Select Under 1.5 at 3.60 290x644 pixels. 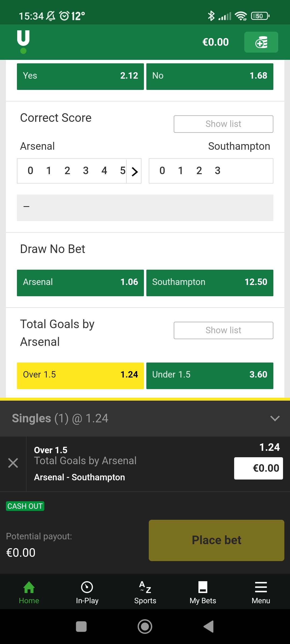click(210, 376)
